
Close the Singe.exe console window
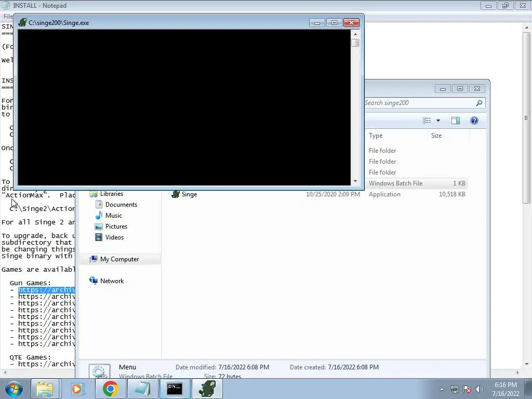(x=352, y=23)
